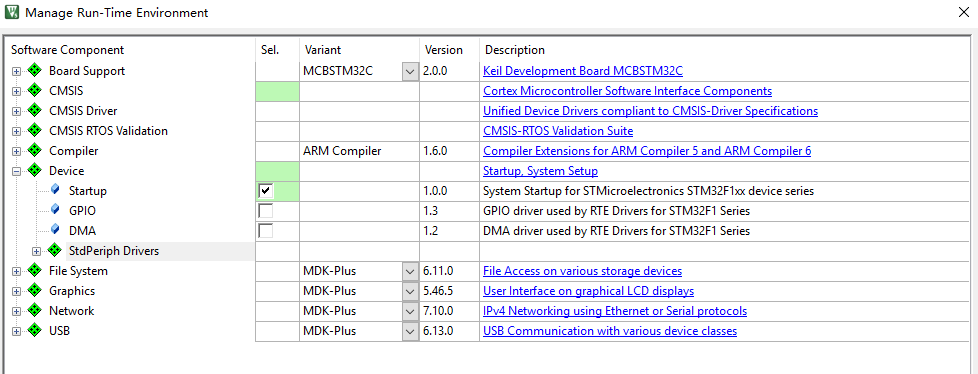This screenshot has height=374, width=978.
Task: Expand the CMSIS Driver tree node
Action: 16,112
